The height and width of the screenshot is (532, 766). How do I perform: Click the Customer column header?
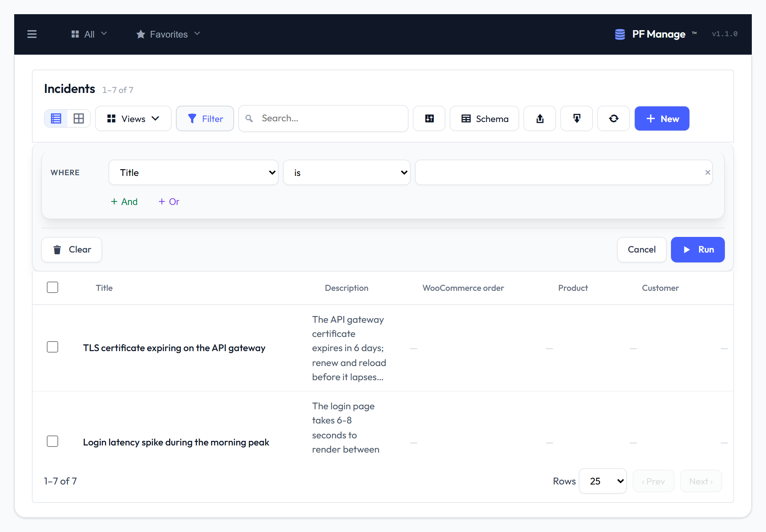(x=660, y=288)
